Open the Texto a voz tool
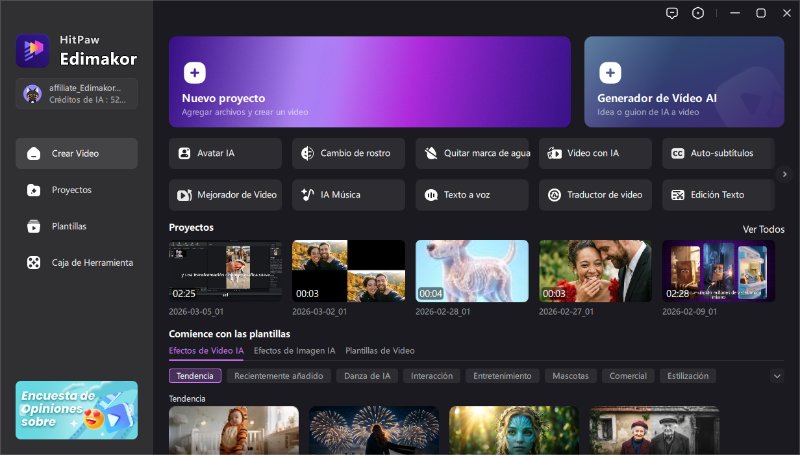Viewport: 800px width, 455px height. [472, 195]
